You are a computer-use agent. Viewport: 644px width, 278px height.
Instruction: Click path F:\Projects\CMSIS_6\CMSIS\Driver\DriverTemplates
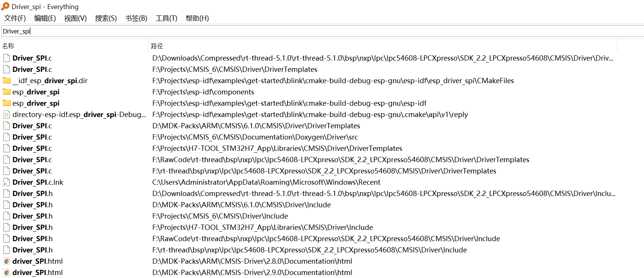point(235,69)
